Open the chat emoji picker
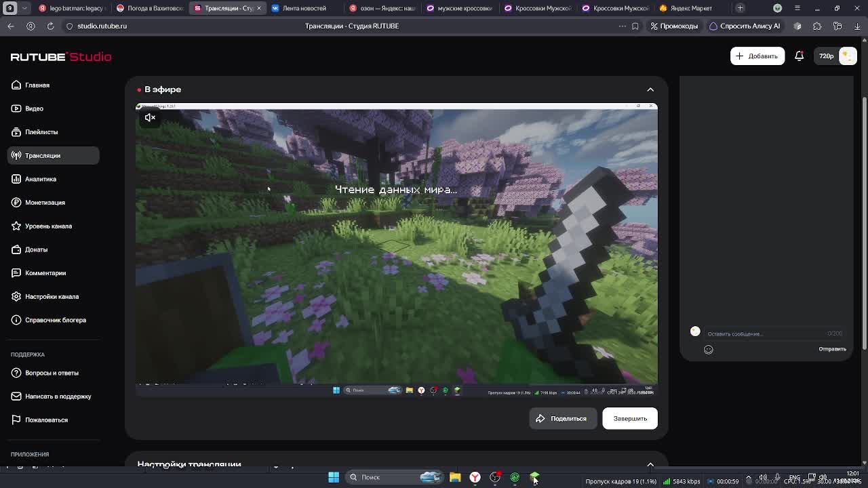Image resolution: width=868 pixels, height=488 pixels. click(x=709, y=350)
